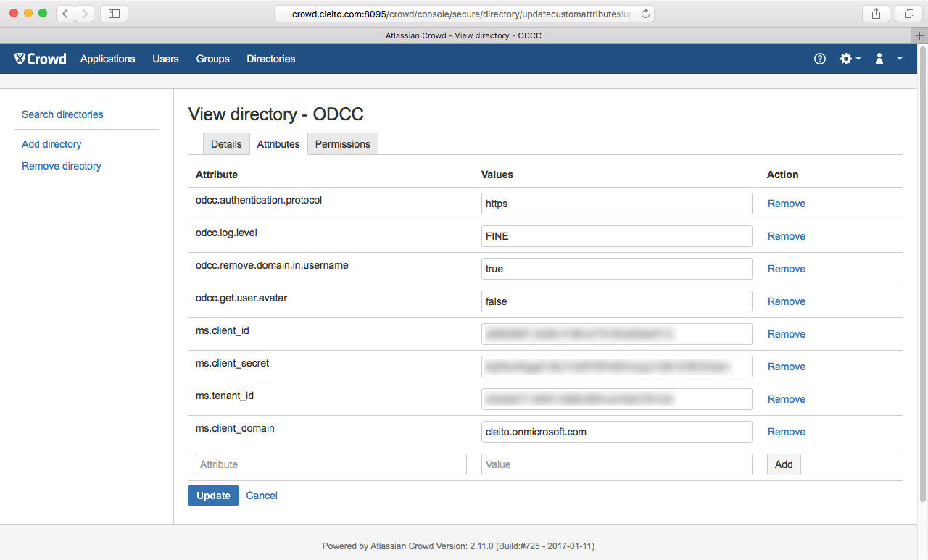Image resolution: width=928 pixels, height=560 pixels.
Task: Reload the page in address bar
Action: [x=645, y=13]
